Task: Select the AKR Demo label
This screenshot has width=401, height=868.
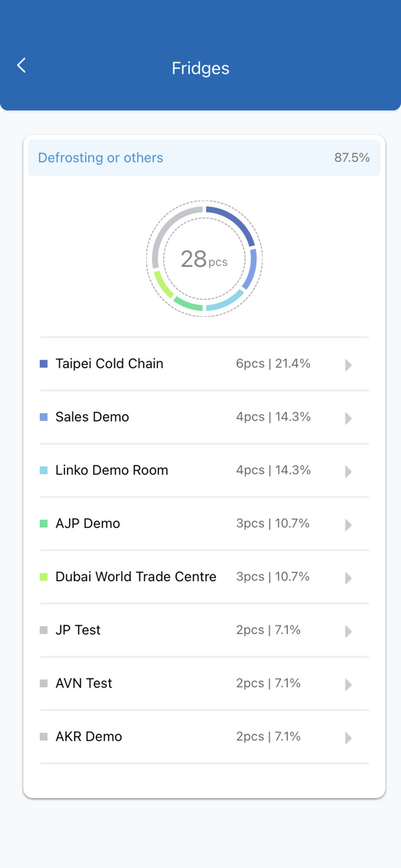Action: point(89,736)
